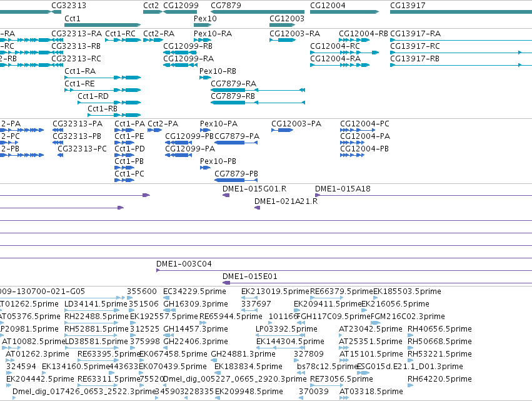Select transcript CG12099-RA

click(x=180, y=65)
